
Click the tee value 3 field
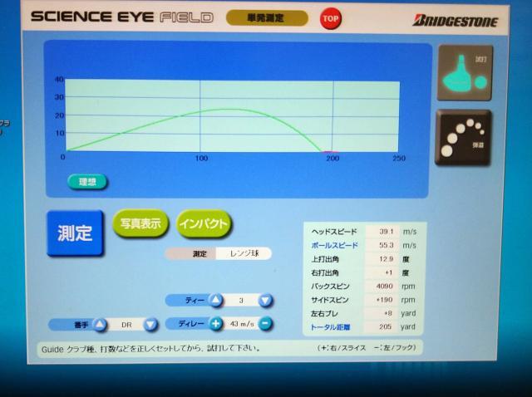click(x=241, y=301)
